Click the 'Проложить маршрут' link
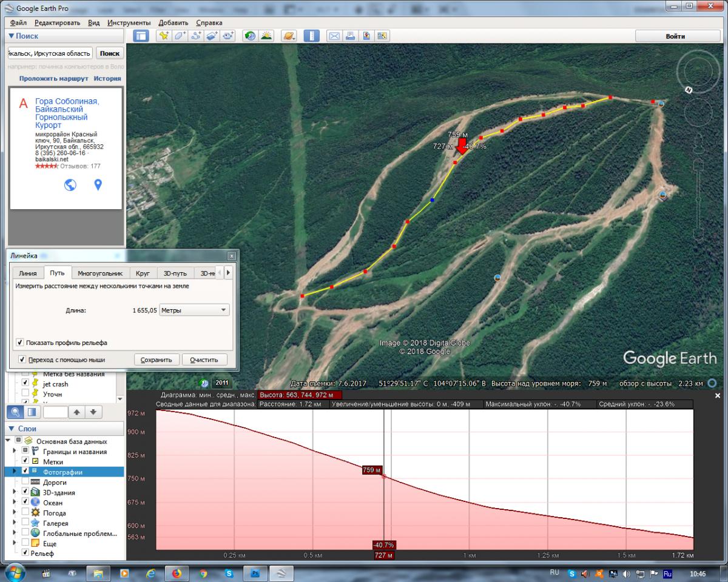Image resolution: width=728 pixels, height=582 pixels. click(53, 78)
